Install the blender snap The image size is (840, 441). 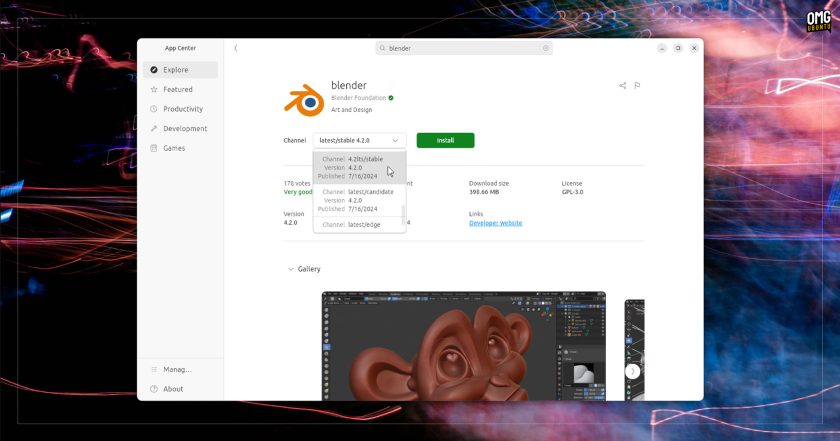click(x=445, y=140)
